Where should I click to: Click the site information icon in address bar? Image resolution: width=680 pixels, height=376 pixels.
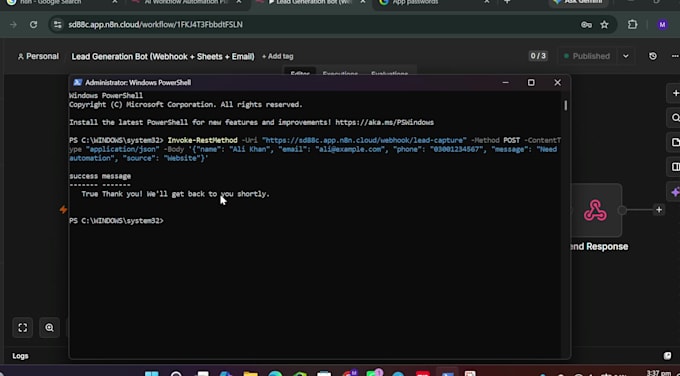[57, 25]
